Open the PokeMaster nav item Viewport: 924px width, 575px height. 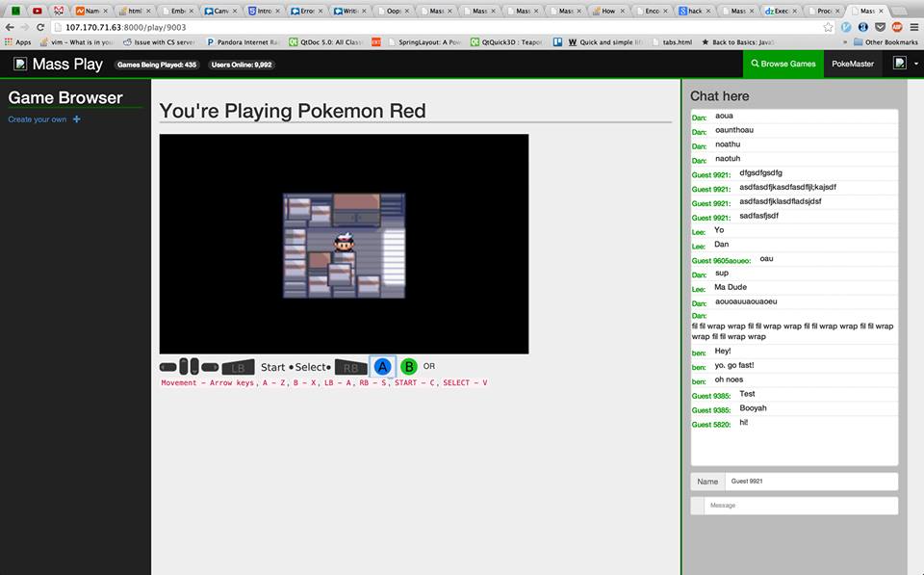[x=853, y=64]
